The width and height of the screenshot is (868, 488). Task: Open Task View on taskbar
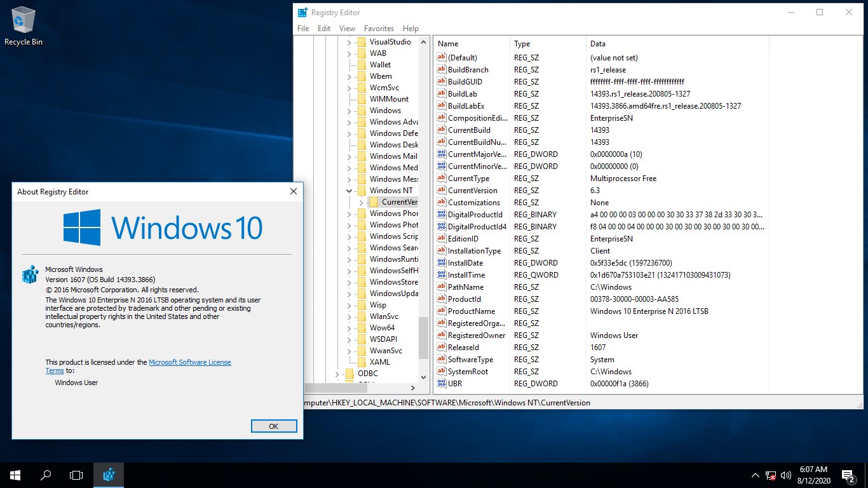tap(76, 475)
